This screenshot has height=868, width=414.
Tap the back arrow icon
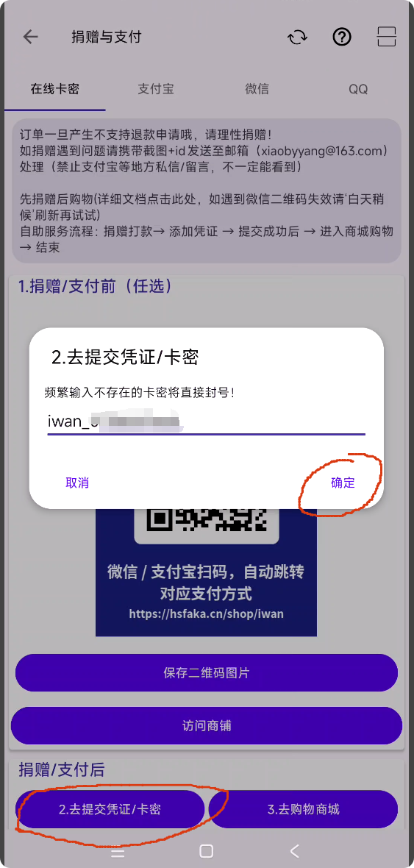pos(30,37)
